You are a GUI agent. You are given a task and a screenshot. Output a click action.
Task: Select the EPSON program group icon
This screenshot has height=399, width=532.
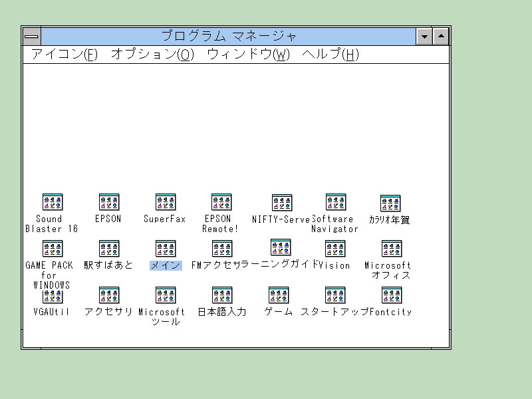109,202
